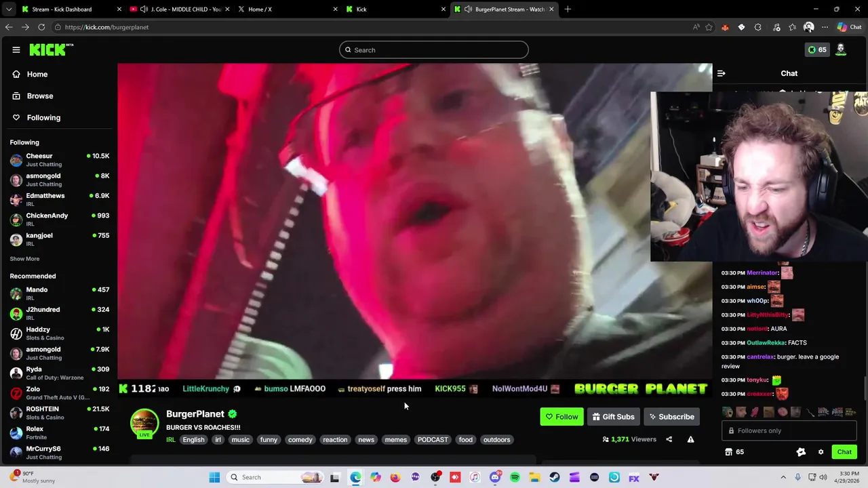Click the taskbar Search box
868x488 pixels.
pos(274,477)
